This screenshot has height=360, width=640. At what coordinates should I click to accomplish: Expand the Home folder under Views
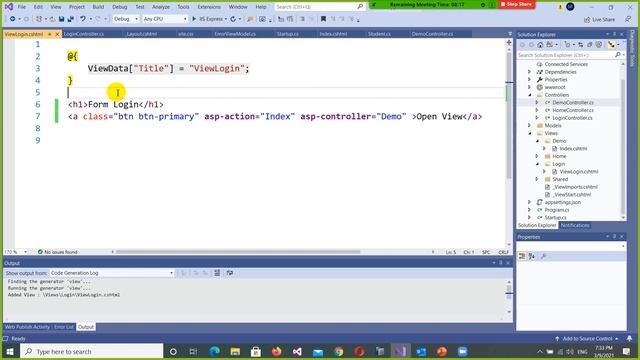(x=537, y=156)
